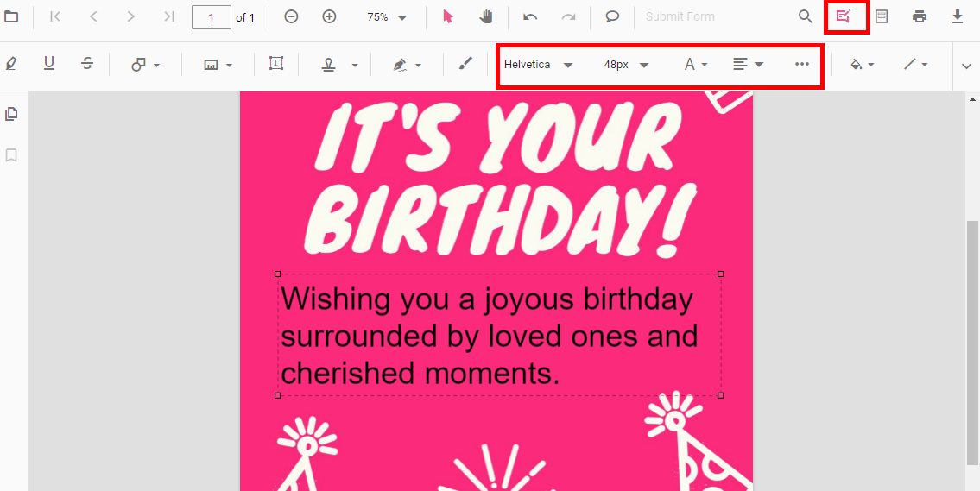
Task: Open more text properties options
Action: tap(802, 65)
